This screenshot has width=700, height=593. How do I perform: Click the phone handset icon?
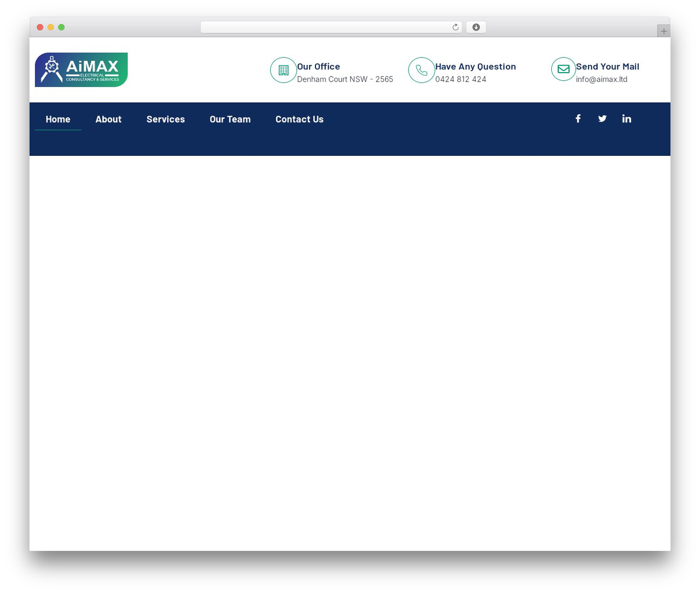tap(422, 70)
